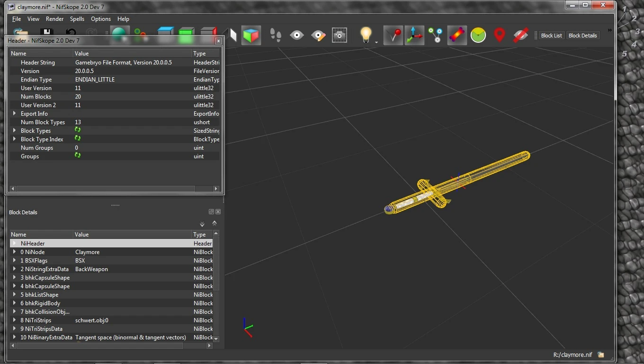Open the File menu

pos(17,19)
